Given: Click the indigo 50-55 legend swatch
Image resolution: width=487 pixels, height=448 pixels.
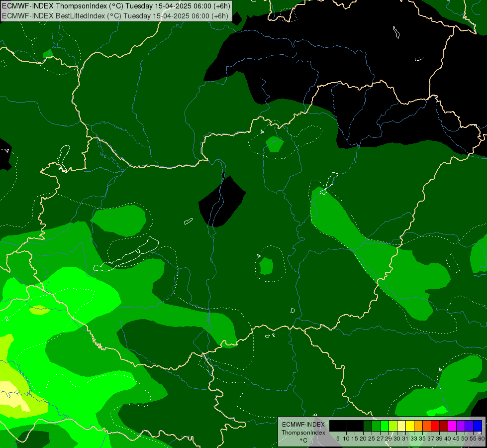Looking at the screenshot, I should tap(469, 426).
